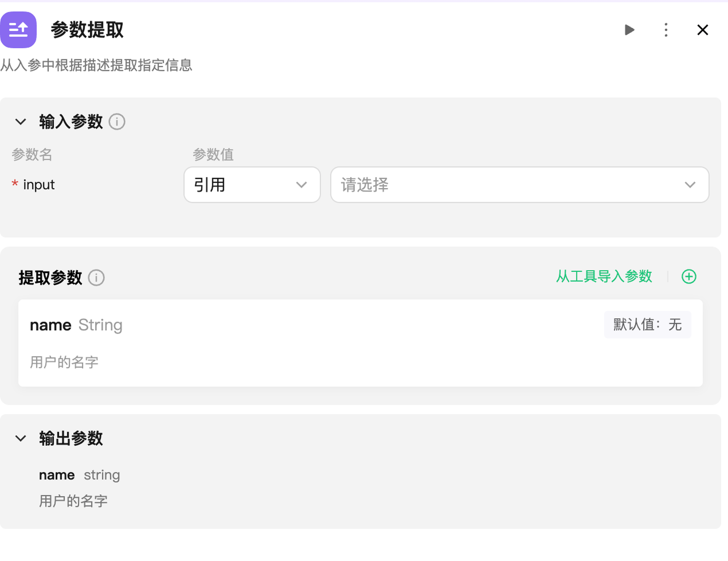The width and height of the screenshot is (728, 561).
Task: Collapse the 输出参数 section chevron
Action: [x=20, y=439]
